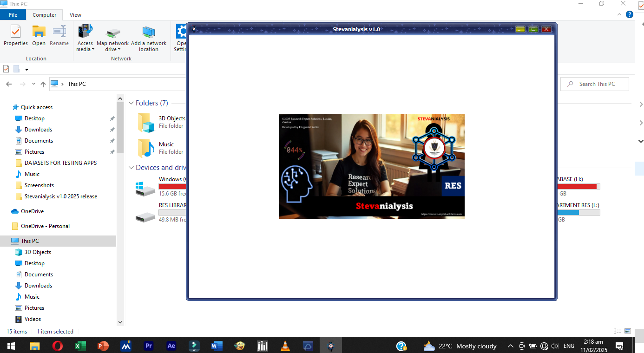This screenshot has width=644, height=353.
Task: Select pinned Pictures under Quick access
Action: [x=34, y=152]
